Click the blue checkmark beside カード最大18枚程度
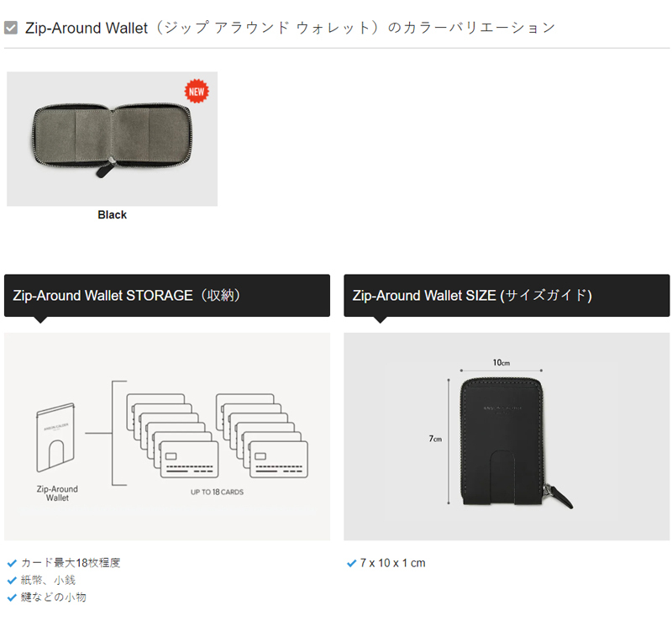The image size is (672, 626). [x=12, y=563]
